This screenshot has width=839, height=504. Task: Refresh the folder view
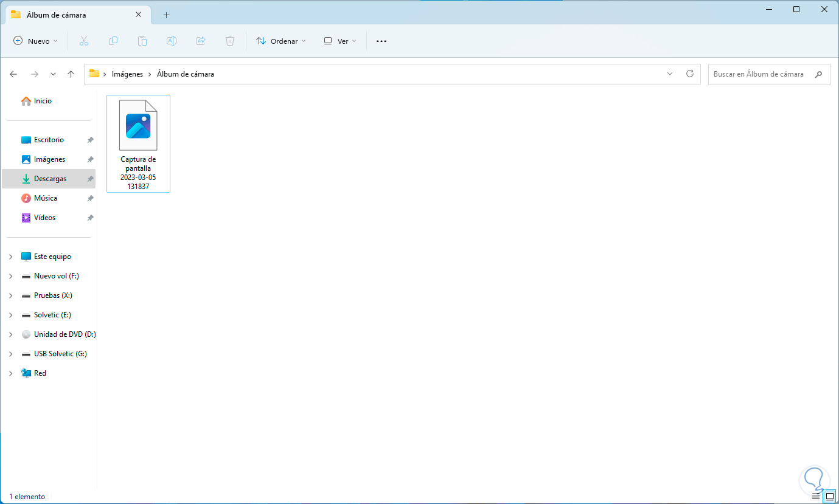tap(690, 74)
